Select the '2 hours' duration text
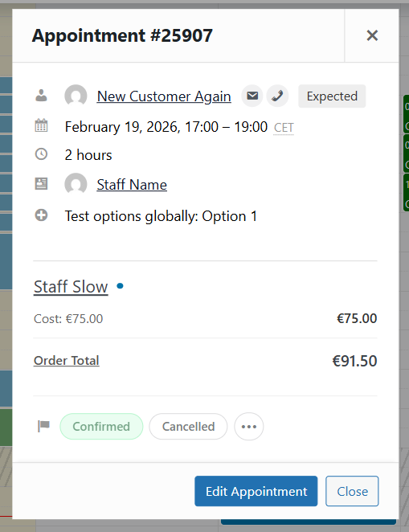 (x=88, y=155)
